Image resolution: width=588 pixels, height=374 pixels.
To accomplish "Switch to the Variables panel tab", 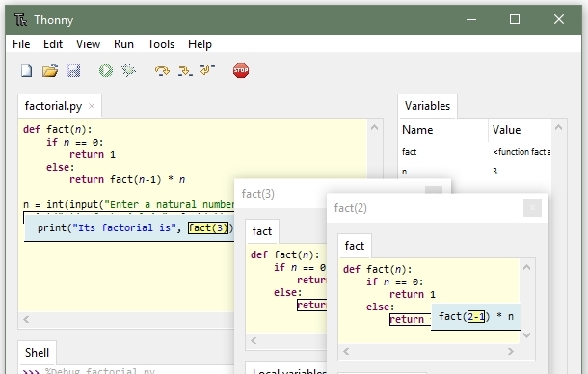I will pyautogui.click(x=427, y=106).
